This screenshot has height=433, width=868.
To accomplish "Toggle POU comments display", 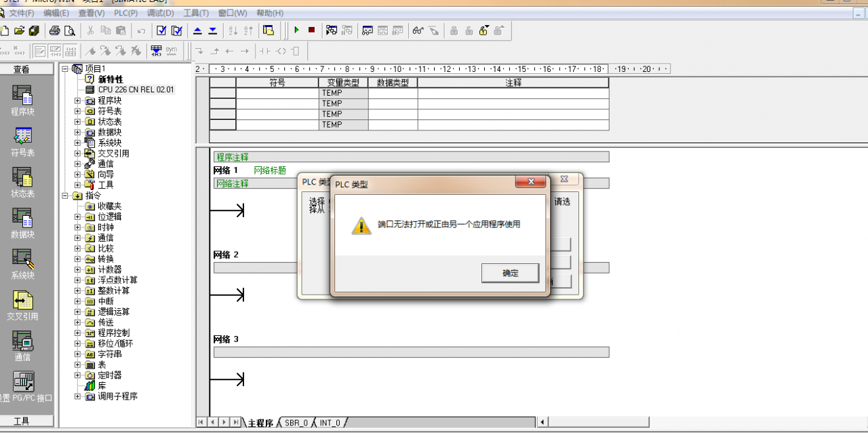I will [40, 51].
